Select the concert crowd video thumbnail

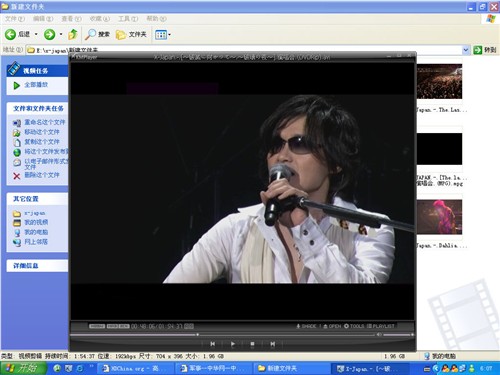439,81
